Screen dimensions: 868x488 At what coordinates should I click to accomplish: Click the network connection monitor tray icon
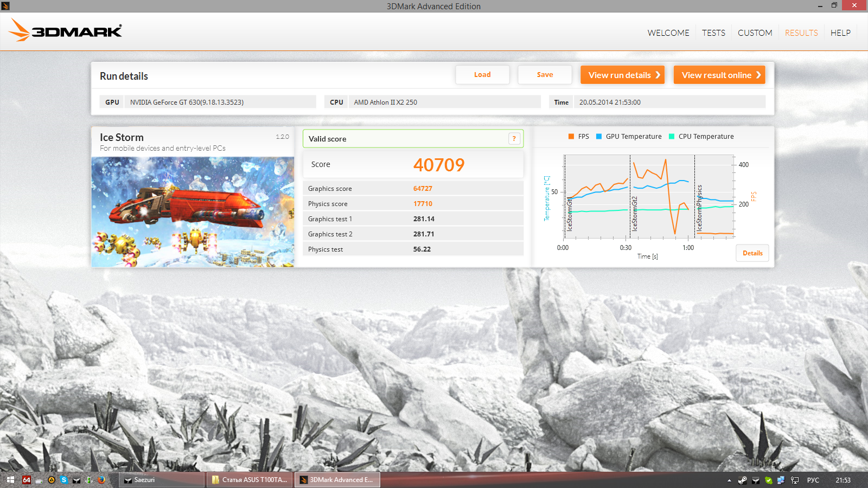795,480
